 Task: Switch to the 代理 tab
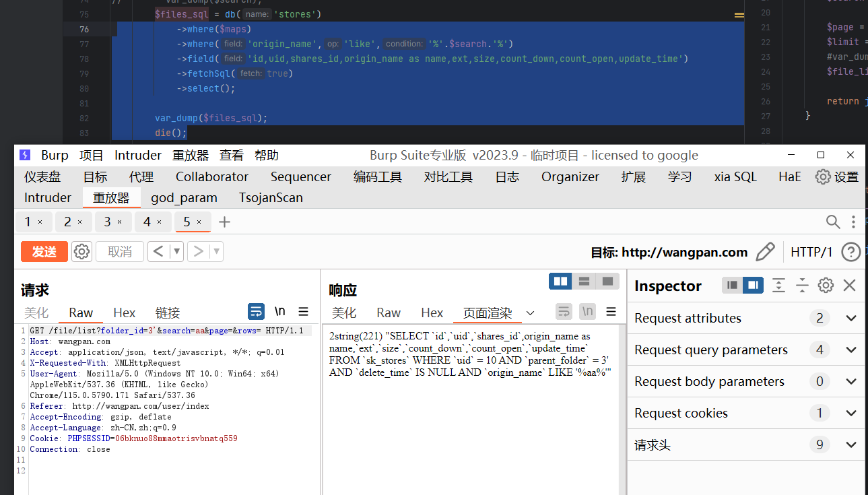point(141,176)
